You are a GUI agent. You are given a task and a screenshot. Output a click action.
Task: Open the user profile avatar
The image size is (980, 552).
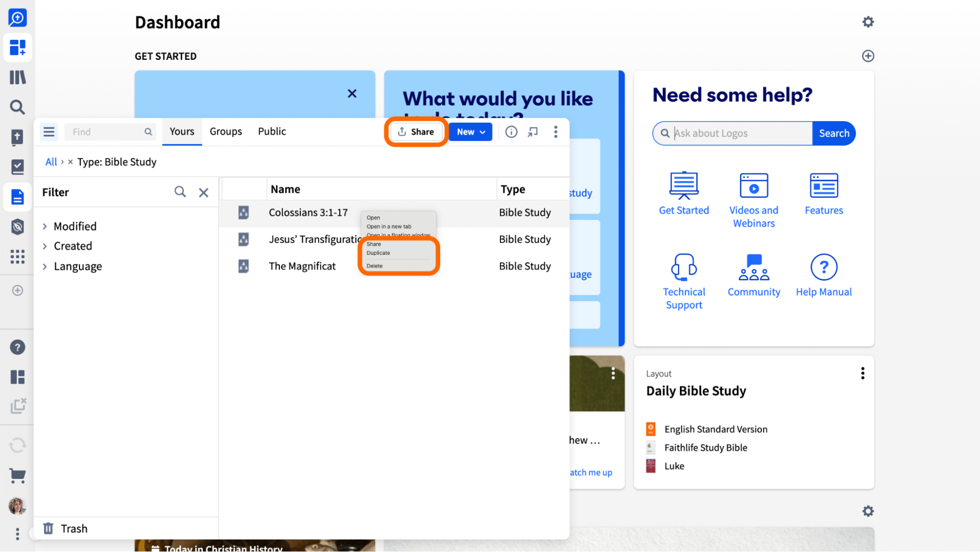[x=18, y=506]
